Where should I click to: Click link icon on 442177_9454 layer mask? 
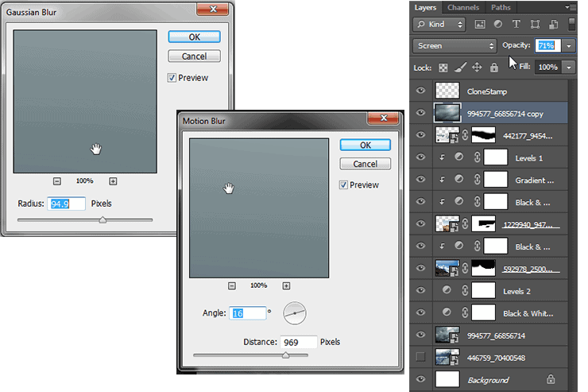(x=465, y=135)
